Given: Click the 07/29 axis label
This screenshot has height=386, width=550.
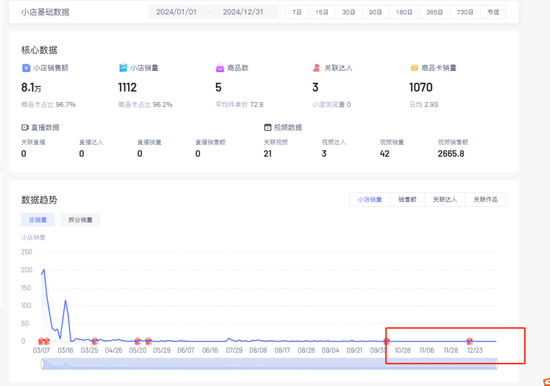Looking at the screenshot, I should tap(234, 350).
